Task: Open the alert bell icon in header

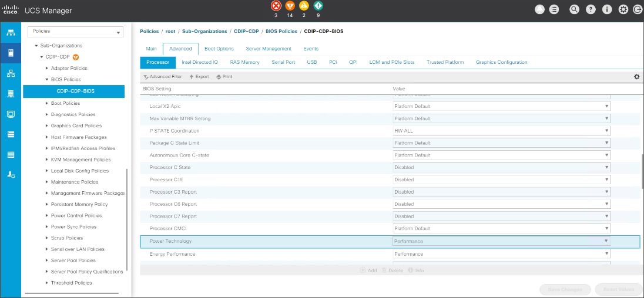Action: pyautogui.click(x=540, y=10)
